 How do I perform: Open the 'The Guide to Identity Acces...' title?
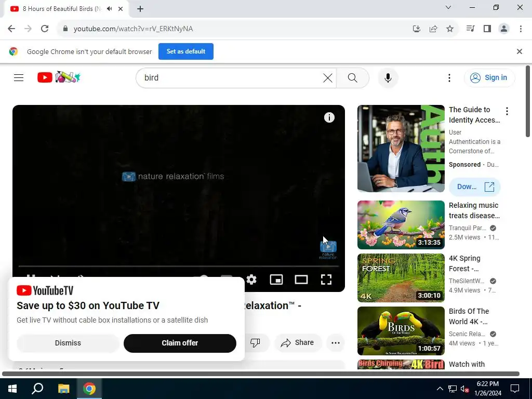click(x=474, y=115)
